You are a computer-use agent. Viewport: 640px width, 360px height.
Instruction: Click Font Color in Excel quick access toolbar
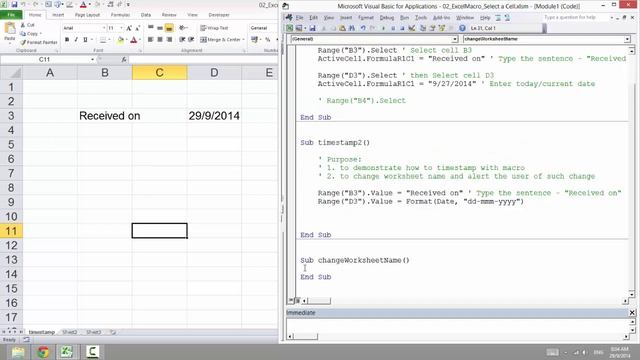[x=83, y=4]
